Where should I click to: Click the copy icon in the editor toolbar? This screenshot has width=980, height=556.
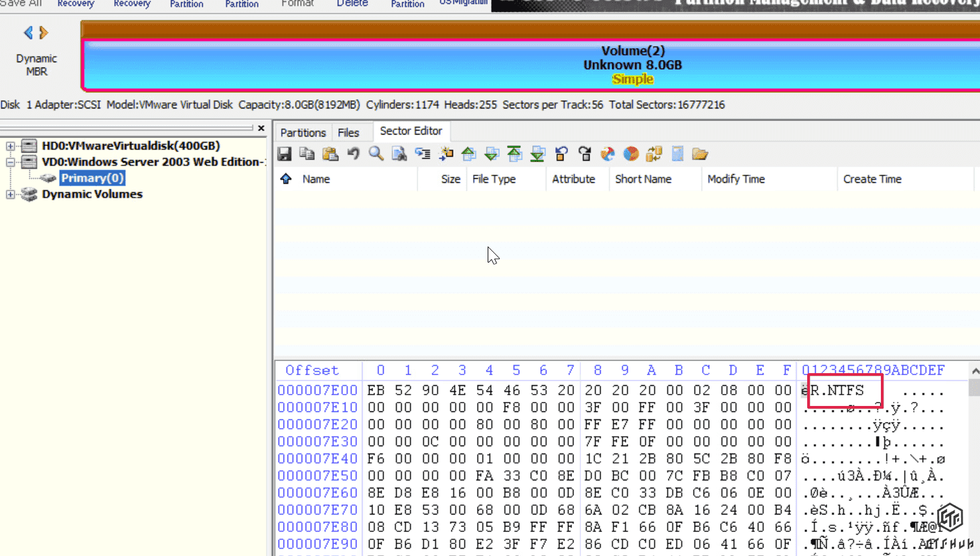[307, 154]
